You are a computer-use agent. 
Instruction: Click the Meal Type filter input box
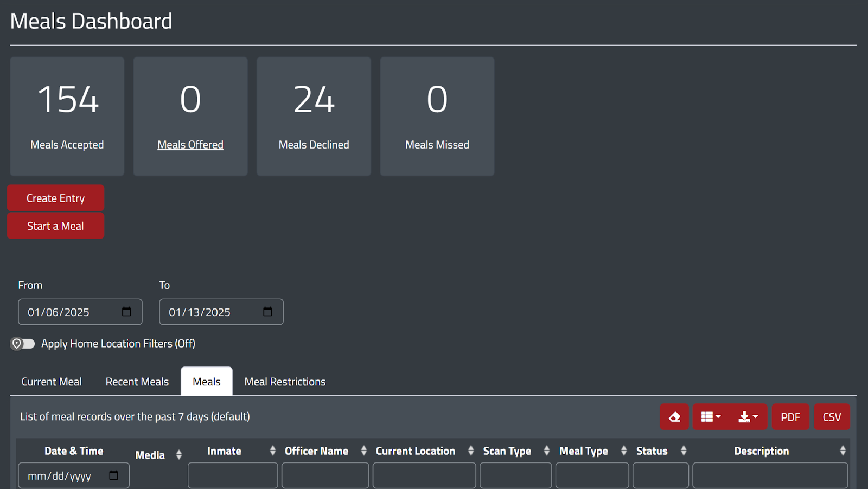click(x=592, y=475)
